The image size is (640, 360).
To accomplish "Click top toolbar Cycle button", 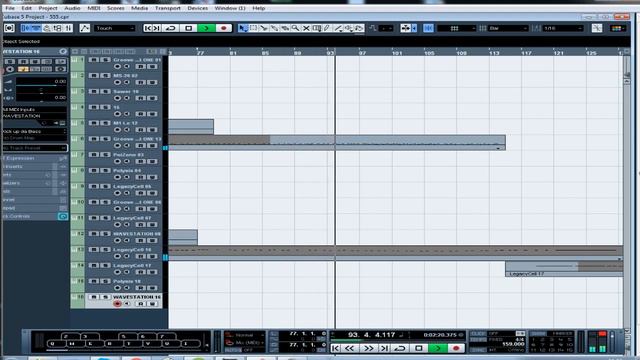I will (171, 28).
